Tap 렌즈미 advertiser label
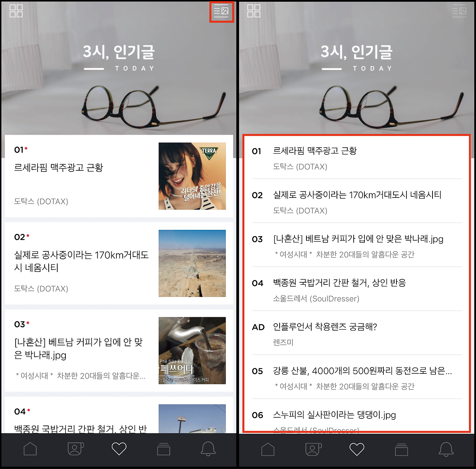The height and width of the screenshot is (469, 476). click(x=283, y=343)
